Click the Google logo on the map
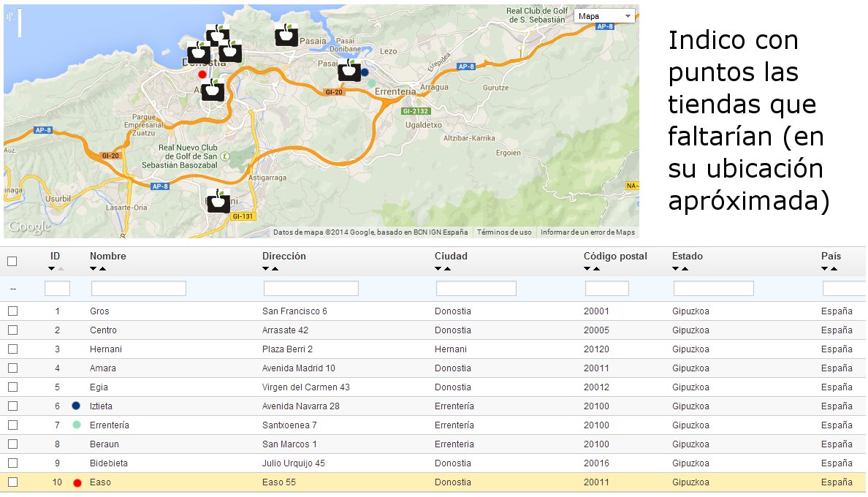Screen dimensions: 868x497 [29, 227]
